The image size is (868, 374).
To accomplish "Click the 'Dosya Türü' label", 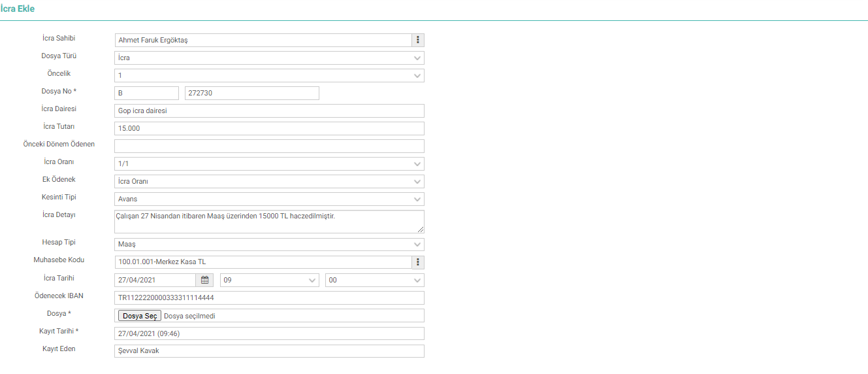I will pyautogui.click(x=59, y=56).
